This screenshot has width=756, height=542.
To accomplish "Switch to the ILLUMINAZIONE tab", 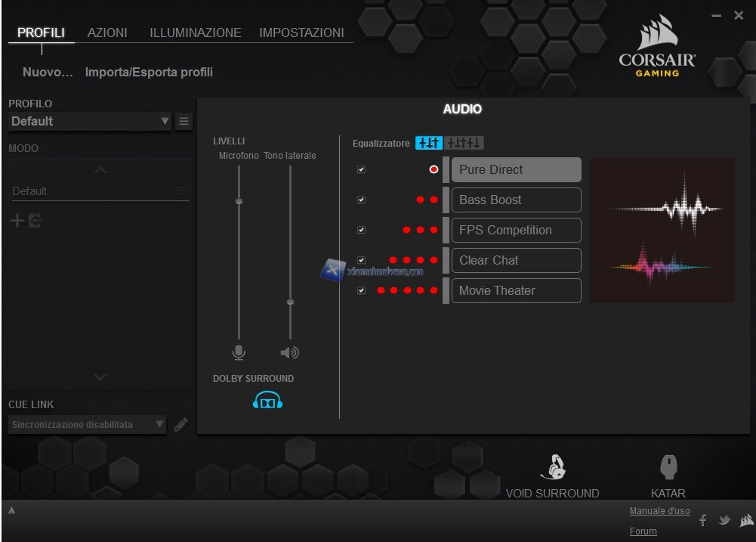I will (x=195, y=33).
